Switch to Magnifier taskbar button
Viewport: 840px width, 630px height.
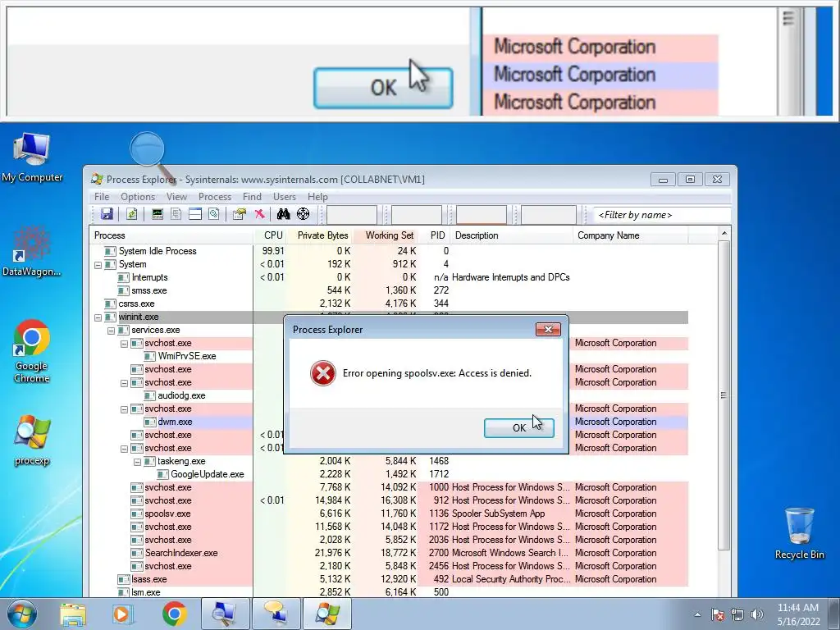[x=226, y=614]
